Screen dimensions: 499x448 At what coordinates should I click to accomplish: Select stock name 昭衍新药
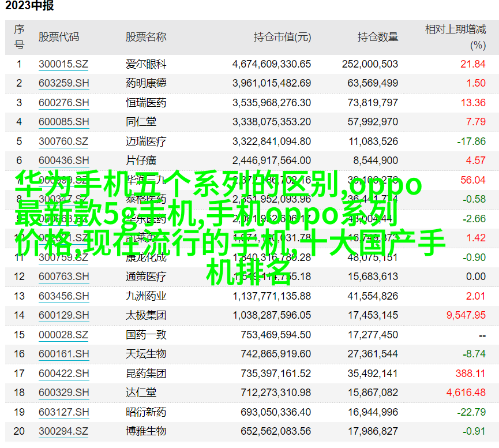pyautogui.click(x=146, y=412)
